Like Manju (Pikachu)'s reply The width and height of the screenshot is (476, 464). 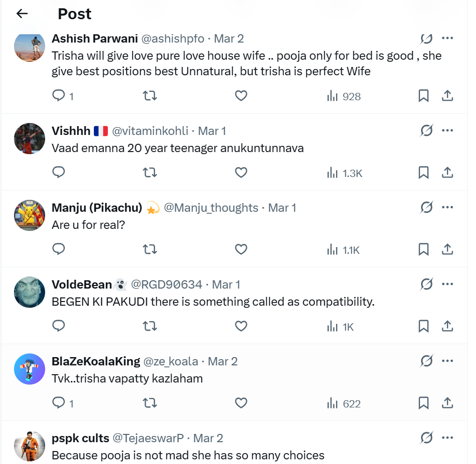tap(241, 250)
